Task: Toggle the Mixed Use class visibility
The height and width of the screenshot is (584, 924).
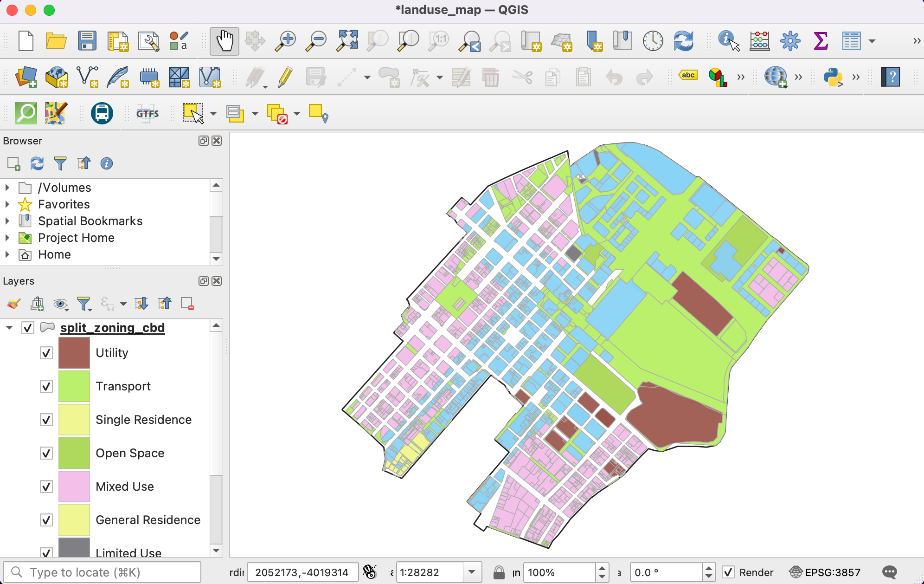Action: click(x=46, y=487)
